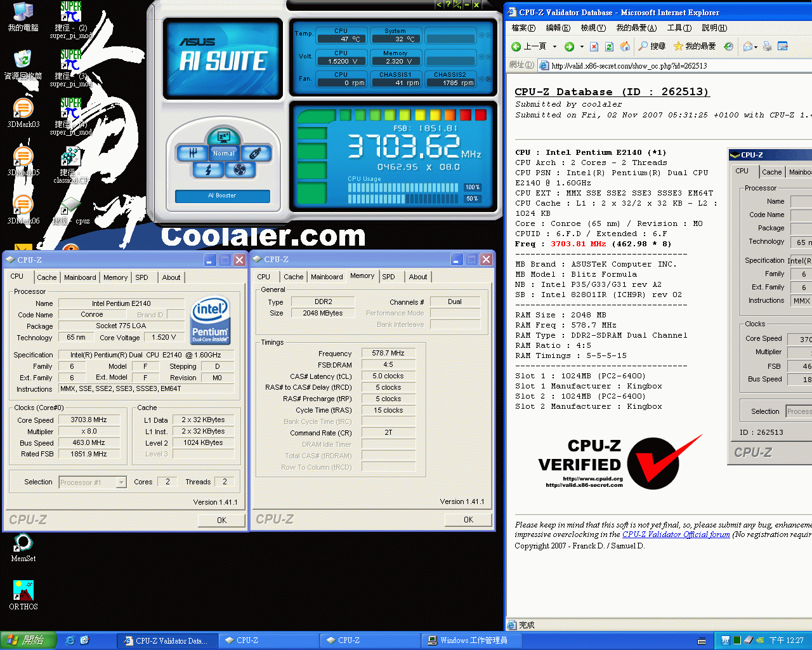Screen dimensions: 812x650
Task: Open Processor #1 selection dropdown in CPU-Z
Action: click(x=121, y=482)
